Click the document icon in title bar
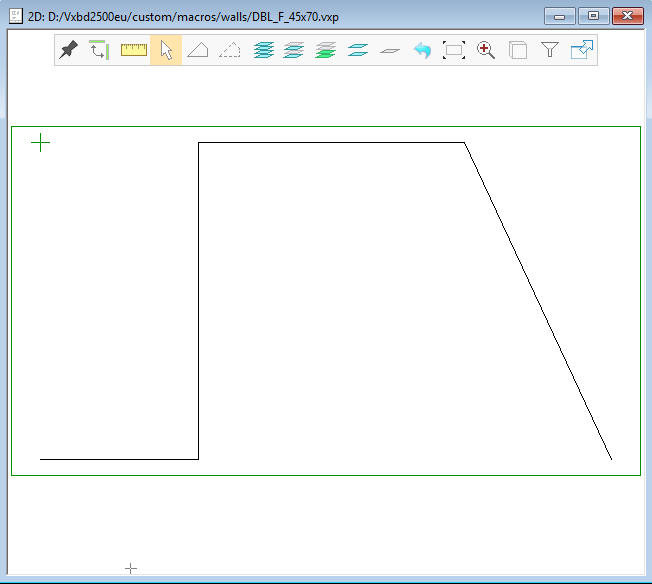652x584 pixels. coord(16,17)
